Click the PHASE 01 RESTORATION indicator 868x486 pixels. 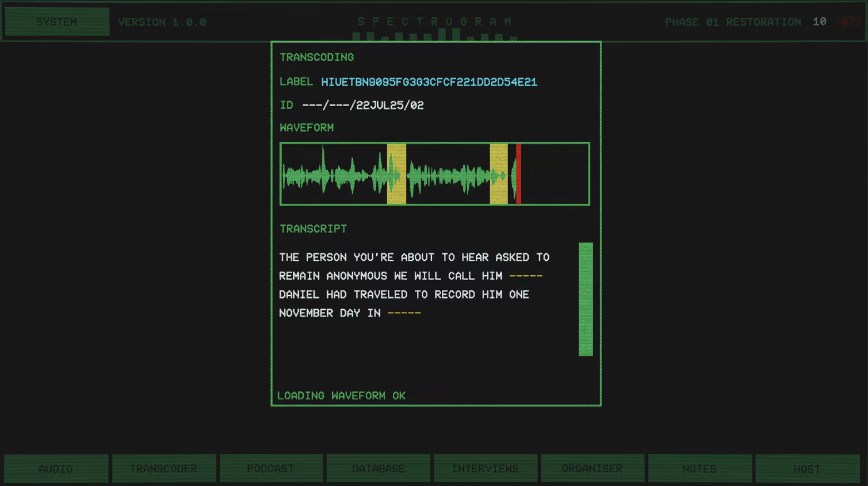[x=733, y=22]
